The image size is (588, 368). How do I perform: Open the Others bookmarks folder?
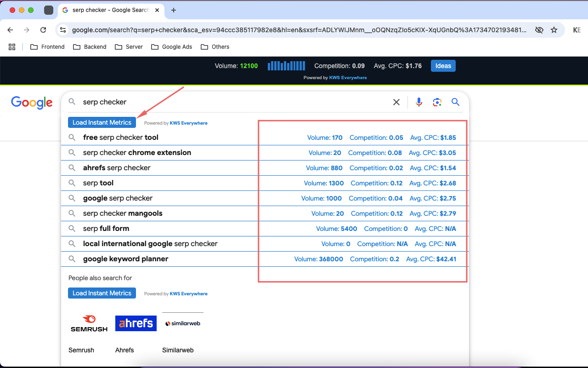(215, 47)
